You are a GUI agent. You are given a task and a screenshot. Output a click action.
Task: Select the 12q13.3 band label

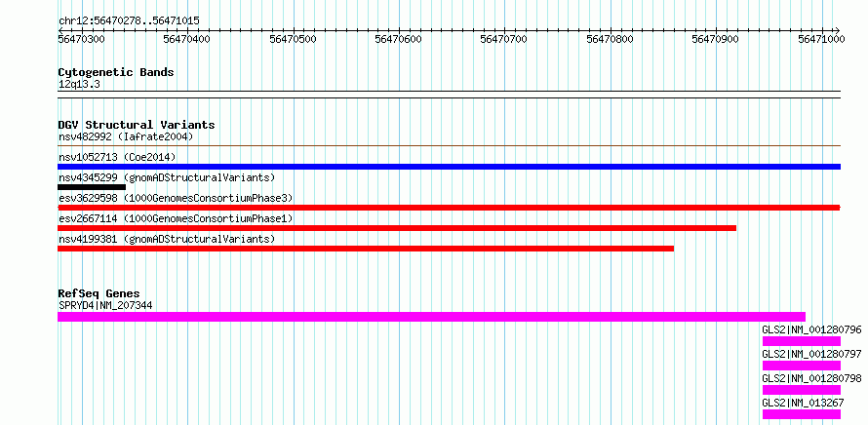click(79, 85)
